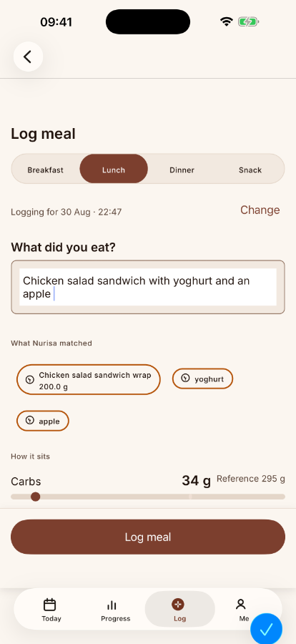Select the Log plus icon
This screenshot has height=644, width=296.
click(178, 604)
